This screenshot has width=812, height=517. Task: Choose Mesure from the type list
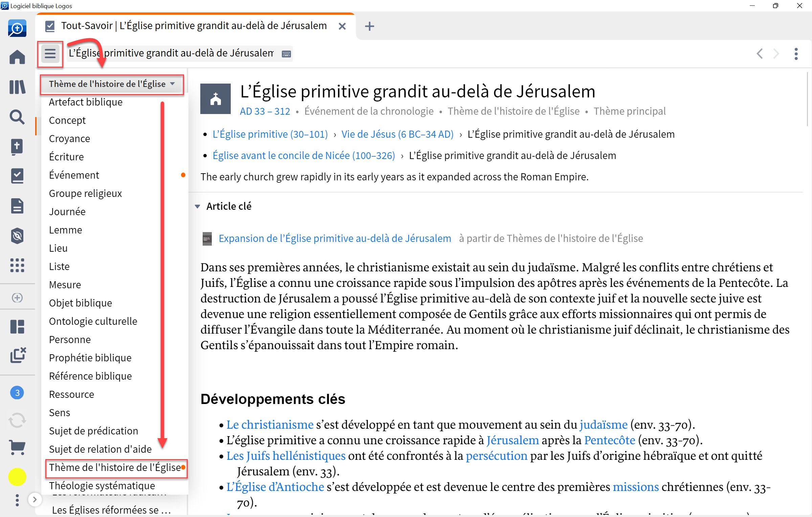tap(65, 285)
